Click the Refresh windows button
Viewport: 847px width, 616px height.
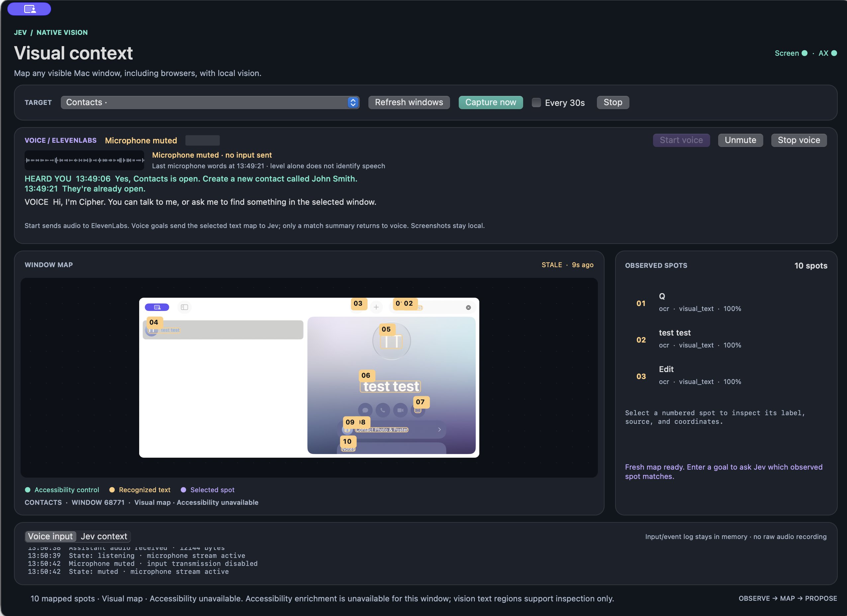(409, 102)
